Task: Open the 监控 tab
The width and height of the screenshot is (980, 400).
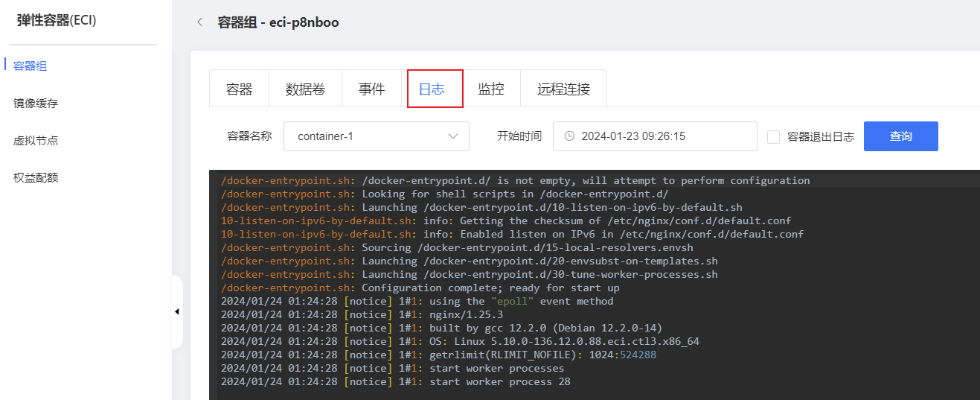Action: pos(491,89)
